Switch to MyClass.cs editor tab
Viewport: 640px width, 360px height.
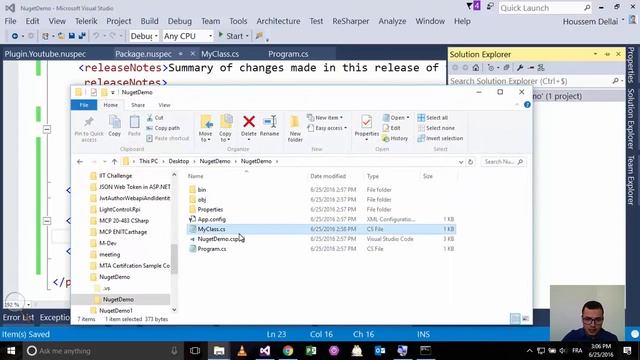click(x=220, y=54)
